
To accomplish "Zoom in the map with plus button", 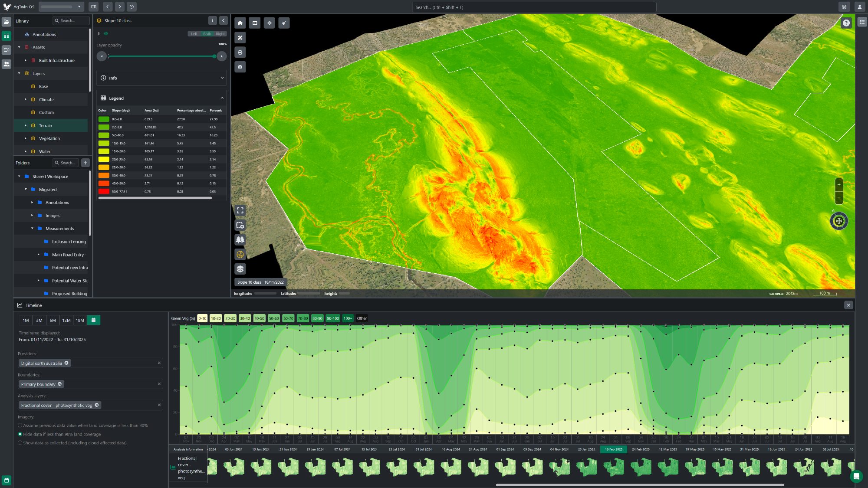I will click(839, 184).
